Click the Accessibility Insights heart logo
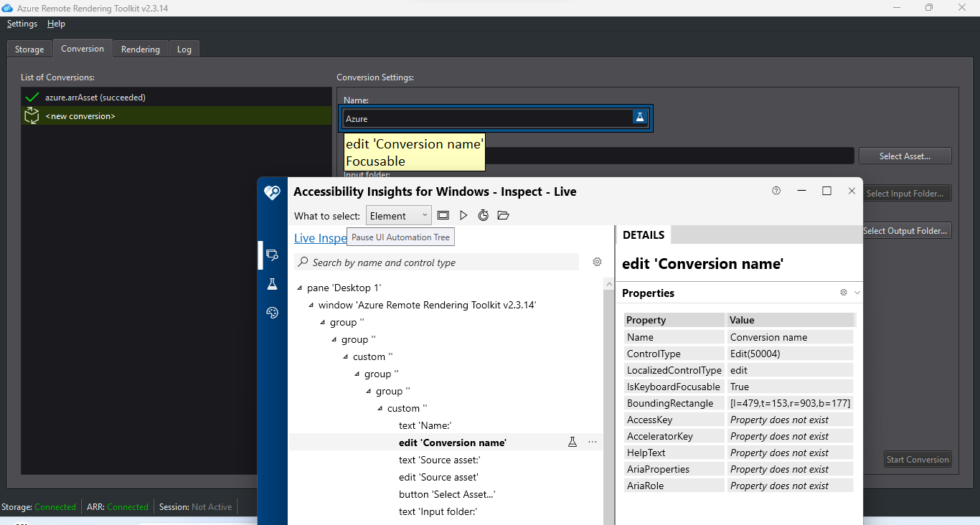 (x=273, y=191)
